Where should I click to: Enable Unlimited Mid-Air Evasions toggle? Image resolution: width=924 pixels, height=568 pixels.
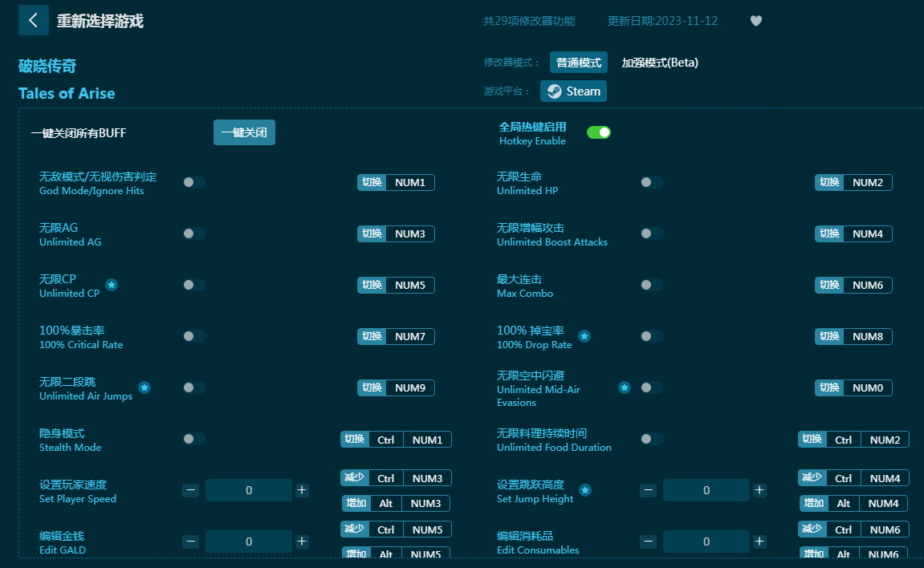652,387
